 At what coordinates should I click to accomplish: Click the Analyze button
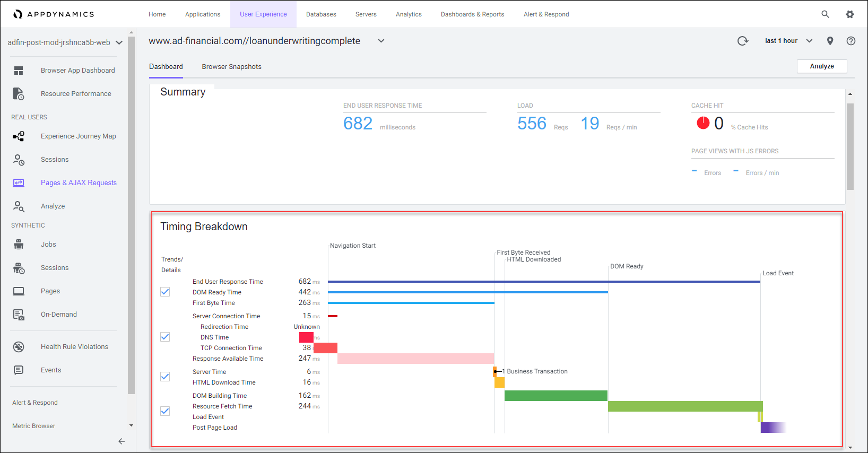[821, 66]
